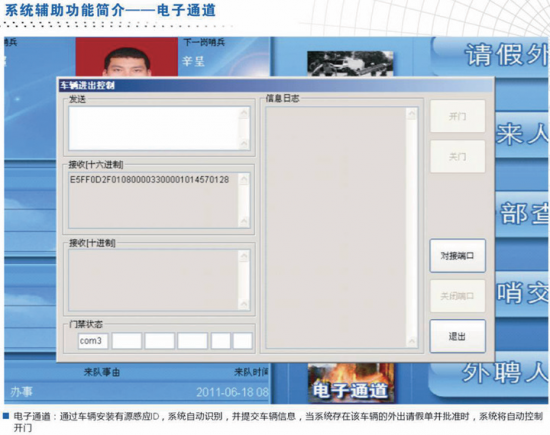Click the 信息日志 log area
The image size is (550, 435).
pos(336,227)
